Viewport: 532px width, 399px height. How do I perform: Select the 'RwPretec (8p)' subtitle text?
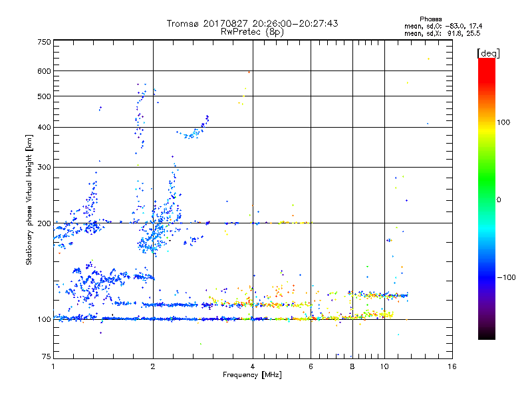pos(252,32)
